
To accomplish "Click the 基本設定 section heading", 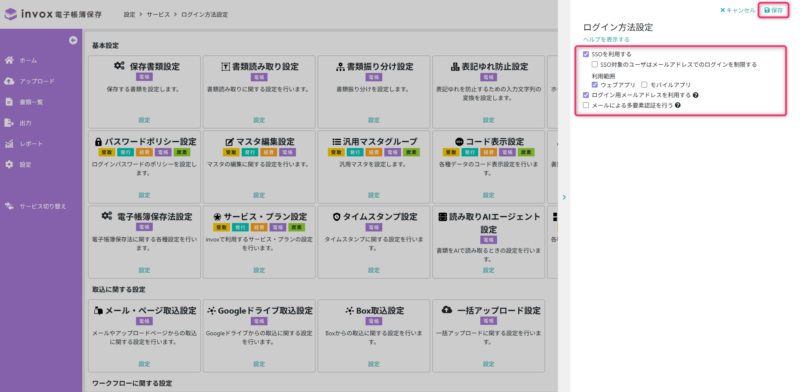I will pos(105,45).
